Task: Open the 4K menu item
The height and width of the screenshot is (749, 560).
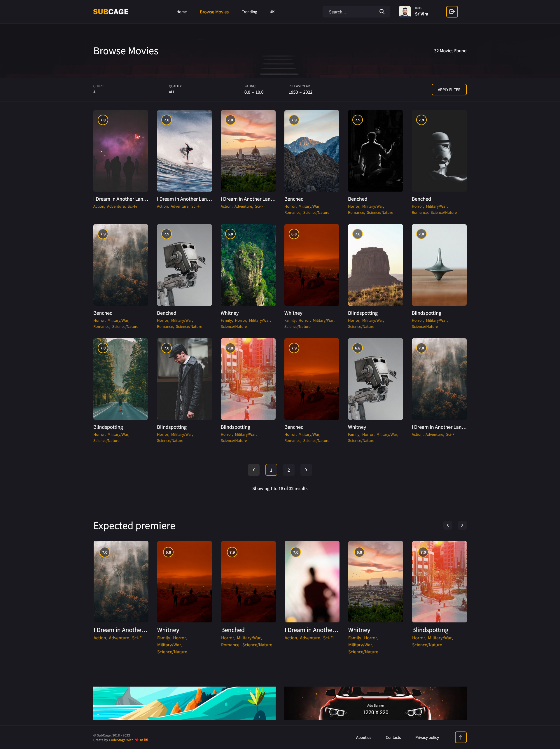Action: [272, 12]
